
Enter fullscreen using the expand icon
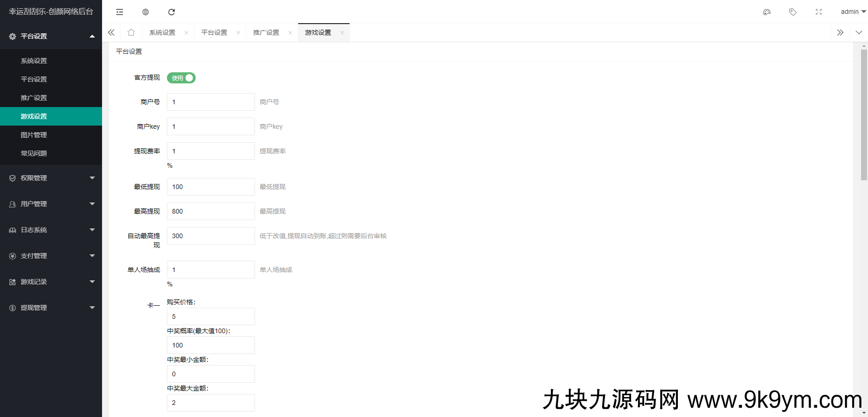click(x=818, y=12)
